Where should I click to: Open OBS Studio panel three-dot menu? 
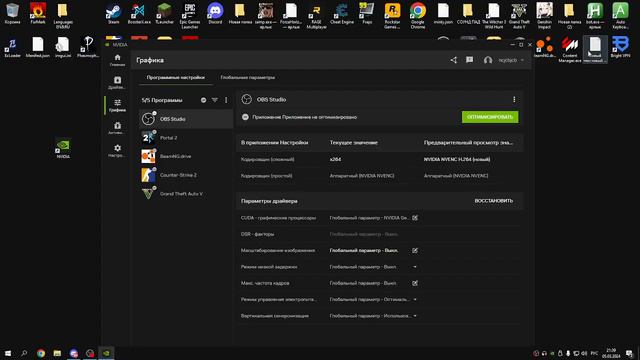[x=514, y=99]
